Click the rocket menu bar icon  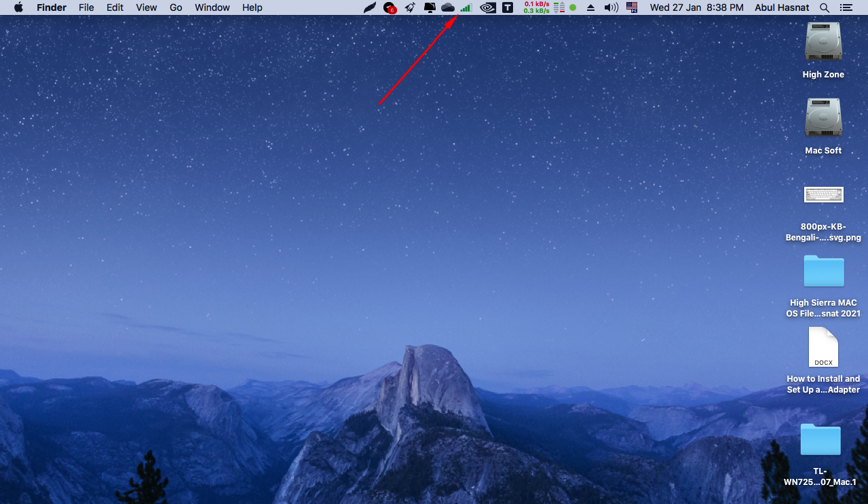[x=410, y=7]
